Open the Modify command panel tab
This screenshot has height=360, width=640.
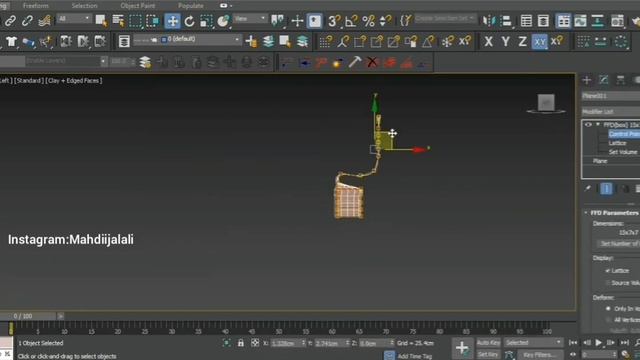tap(604, 80)
